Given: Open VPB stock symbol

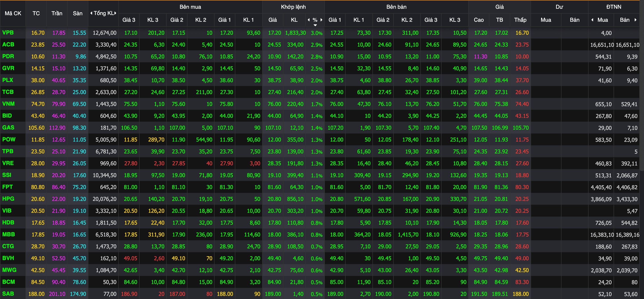Looking at the screenshot, I should (x=8, y=32).
